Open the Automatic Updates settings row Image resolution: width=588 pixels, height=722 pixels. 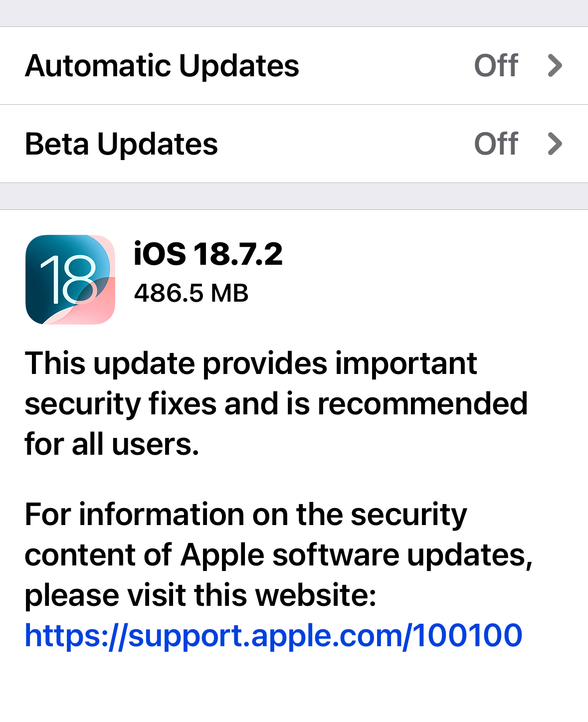[x=294, y=66]
